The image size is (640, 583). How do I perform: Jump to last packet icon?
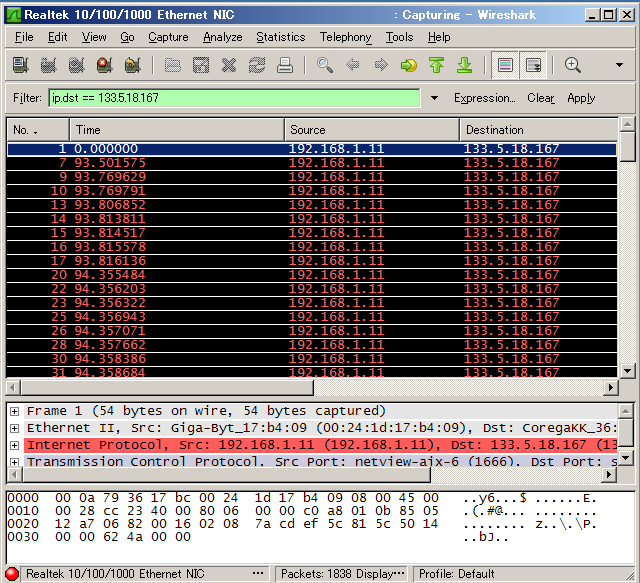[464, 65]
